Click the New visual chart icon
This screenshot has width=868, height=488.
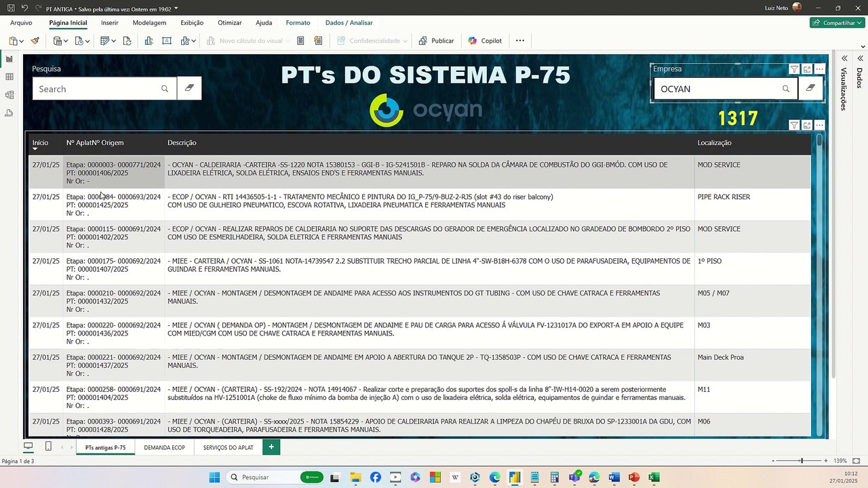(149, 41)
